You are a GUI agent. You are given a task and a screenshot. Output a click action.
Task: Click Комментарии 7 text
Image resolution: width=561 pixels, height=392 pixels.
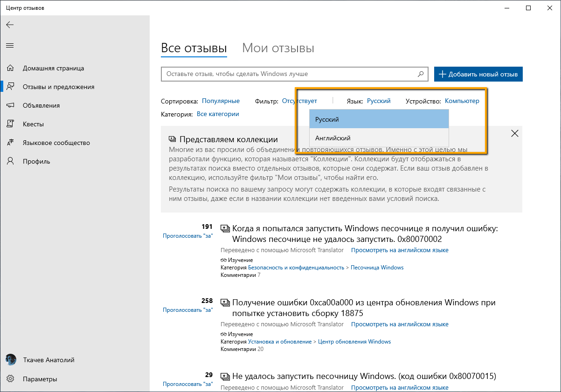tap(241, 275)
